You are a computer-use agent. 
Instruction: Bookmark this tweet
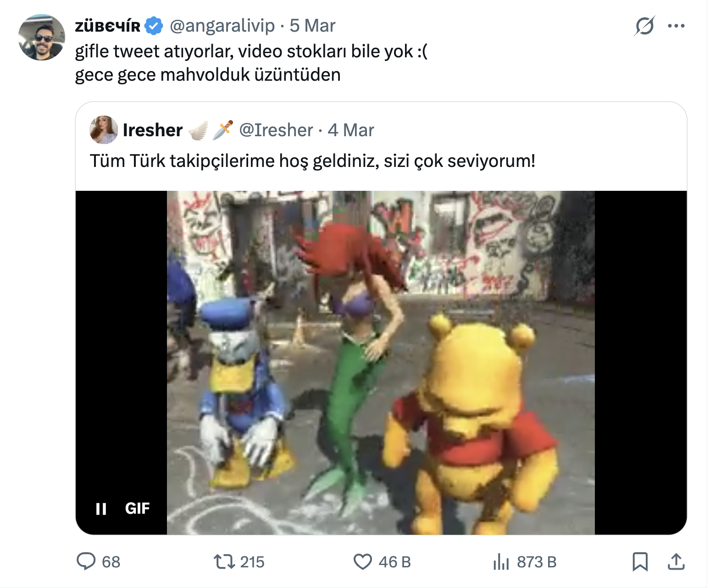(x=640, y=561)
